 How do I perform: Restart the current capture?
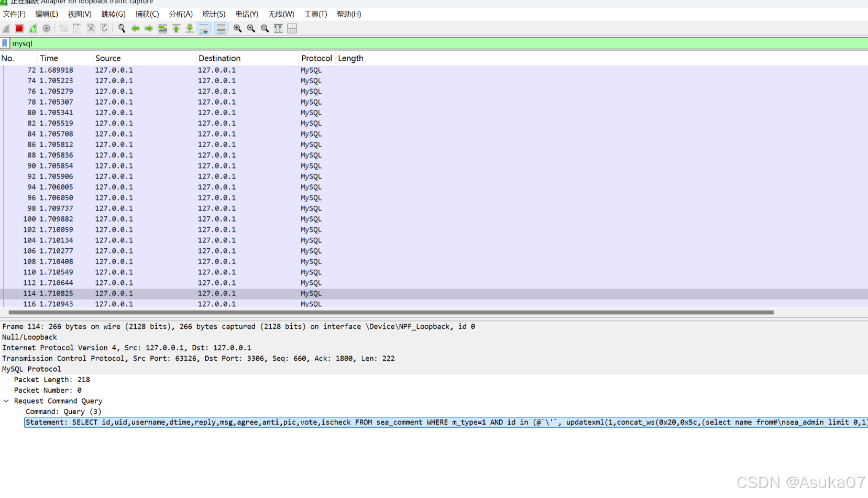tap(33, 28)
